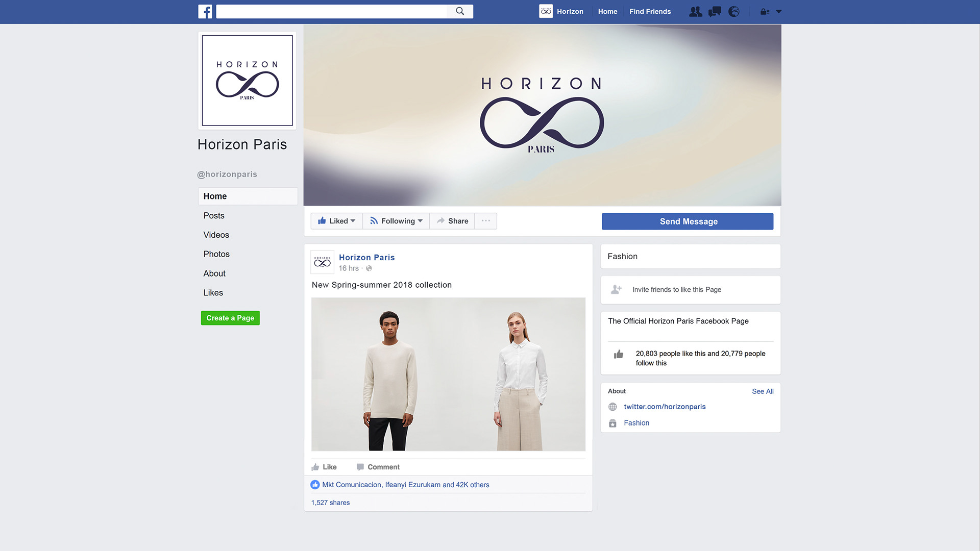Image resolution: width=980 pixels, height=551 pixels.
Task: Select Photos in the left sidebar
Action: (216, 254)
